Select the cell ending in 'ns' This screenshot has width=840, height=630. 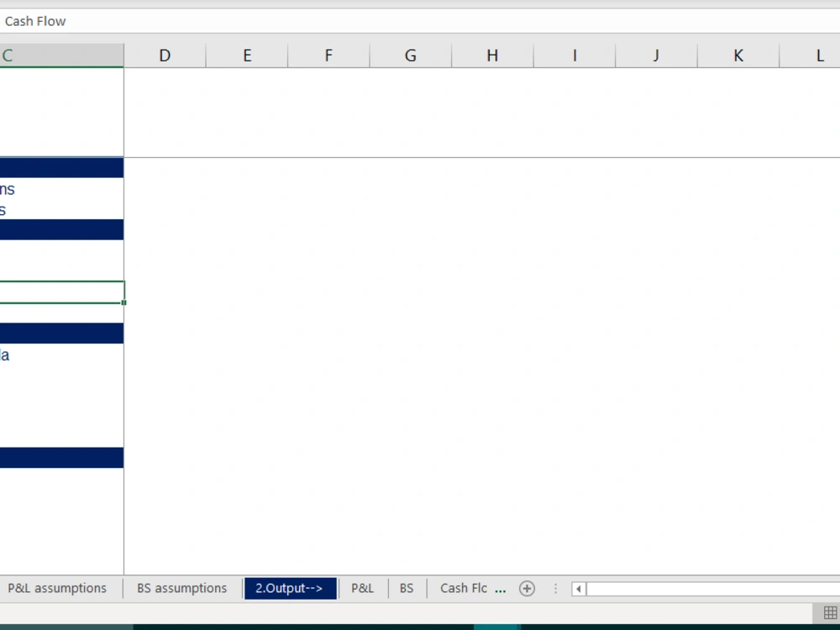[x=61, y=189]
